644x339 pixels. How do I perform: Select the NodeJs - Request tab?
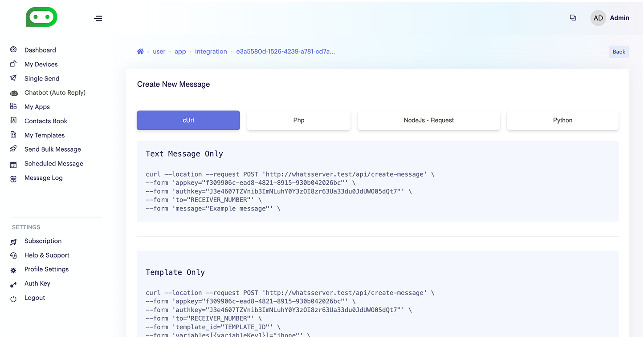point(428,121)
